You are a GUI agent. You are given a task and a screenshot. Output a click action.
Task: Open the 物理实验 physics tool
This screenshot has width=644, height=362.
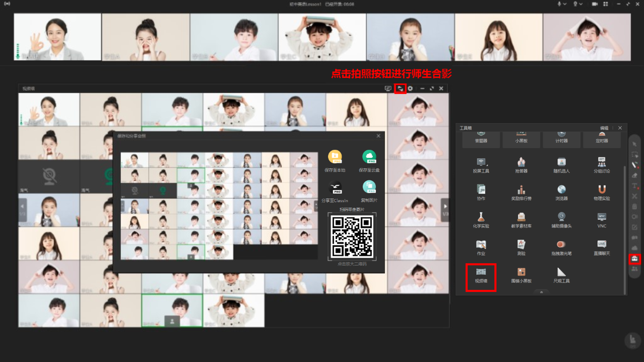tap(602, 193)
